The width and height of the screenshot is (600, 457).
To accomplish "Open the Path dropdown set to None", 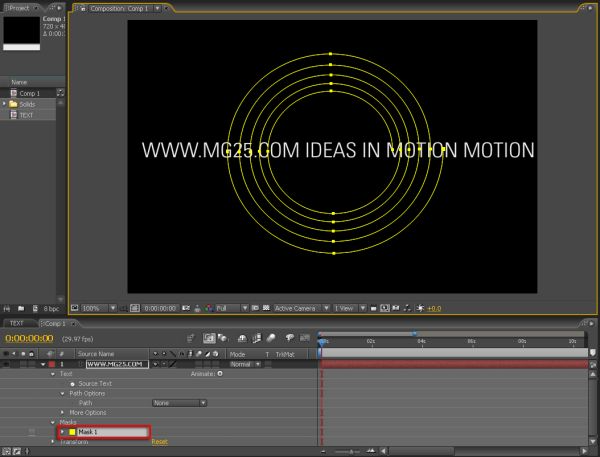I will coord(179,403).
